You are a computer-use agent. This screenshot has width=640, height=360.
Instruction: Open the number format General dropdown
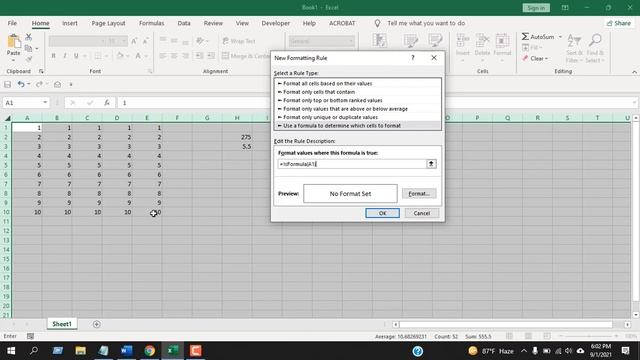click(x=350, y=41)
